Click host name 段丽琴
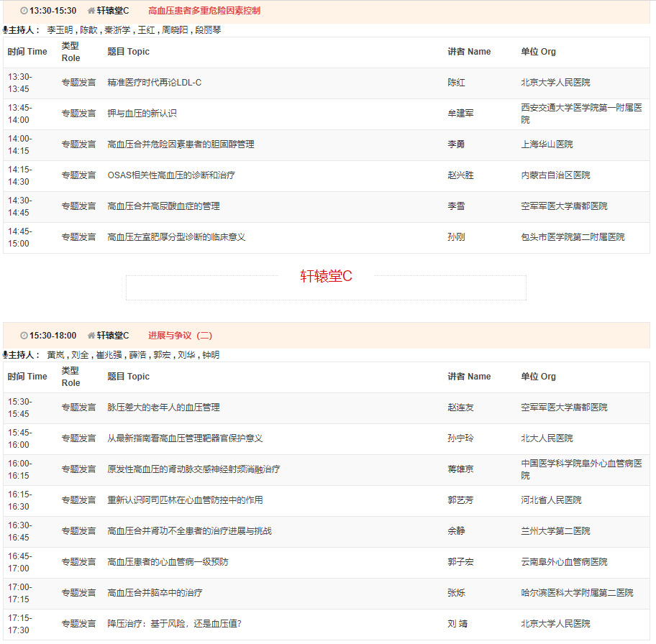Image resolution: width=656 pixels, height=644 pixels. coord(208,30)
